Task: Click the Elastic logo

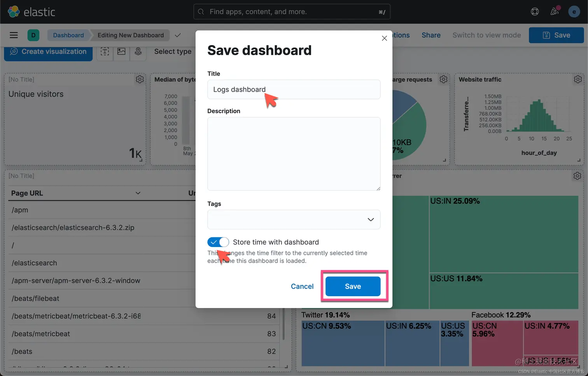Action: (x=31, y=12)
